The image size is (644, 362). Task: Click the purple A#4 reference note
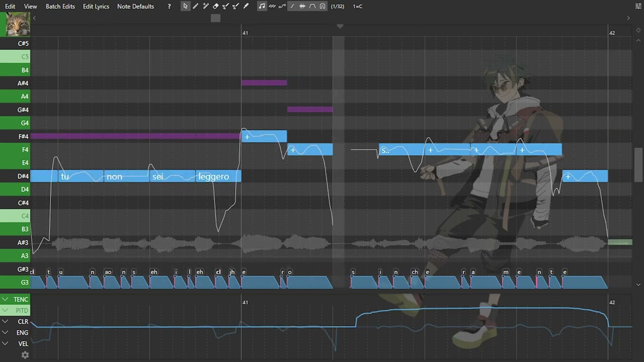[x=264, y=82]
